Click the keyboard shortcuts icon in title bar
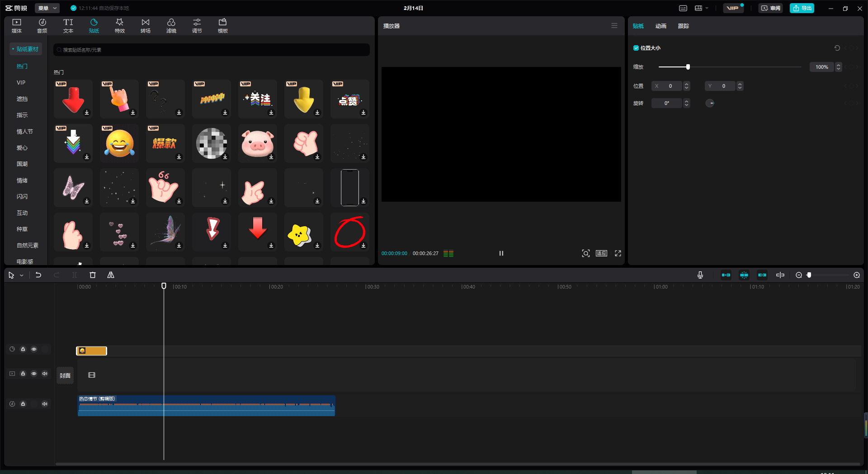The height and width of the screenshot is (474, 868). pyautogui.click(x=683, y=8)
